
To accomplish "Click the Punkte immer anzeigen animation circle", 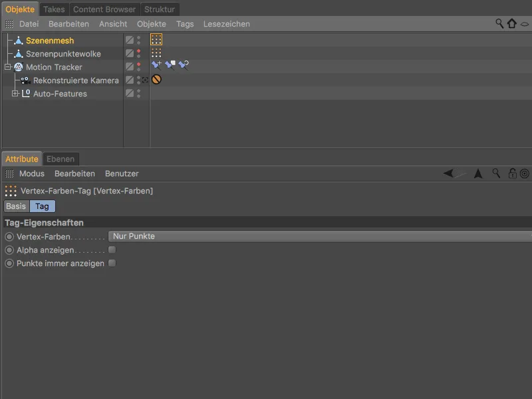I will coord(9,263).
